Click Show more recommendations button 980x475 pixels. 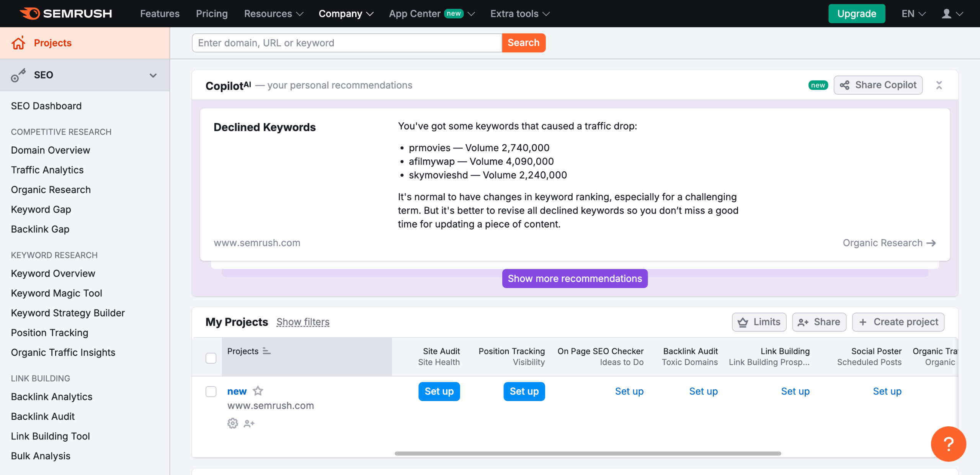(575, 278)
